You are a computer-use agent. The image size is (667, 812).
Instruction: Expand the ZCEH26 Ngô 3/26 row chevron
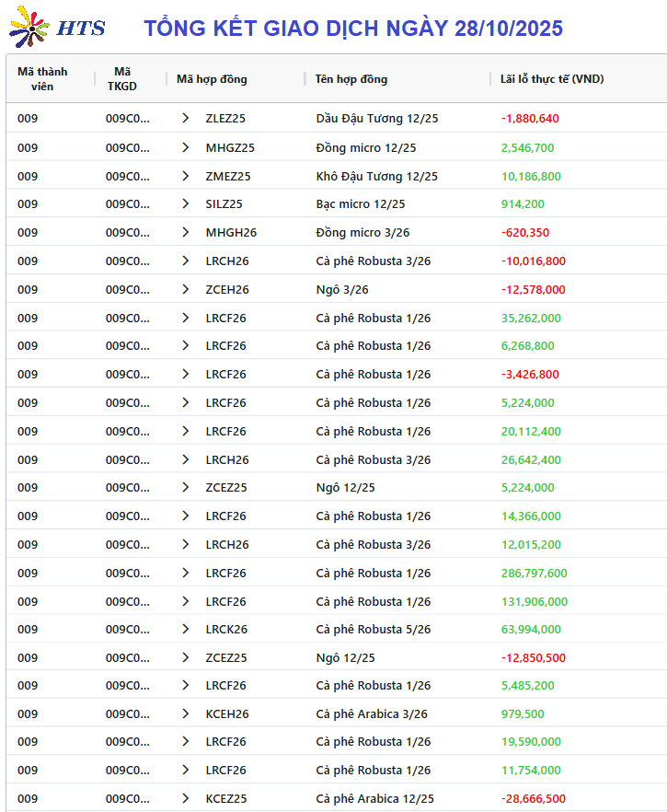coord(185,289)
